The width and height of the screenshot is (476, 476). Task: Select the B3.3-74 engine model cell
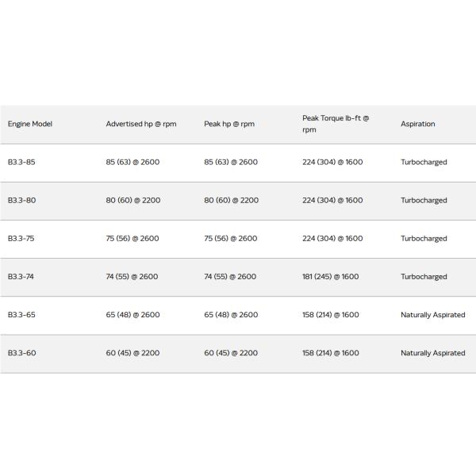[22, 277]
